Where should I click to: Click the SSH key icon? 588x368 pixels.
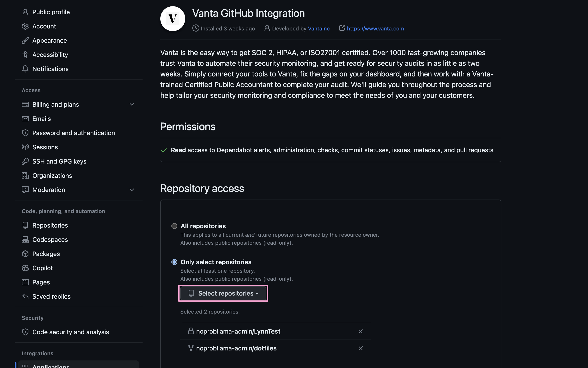pyautogui.click(x=25, y=161)
